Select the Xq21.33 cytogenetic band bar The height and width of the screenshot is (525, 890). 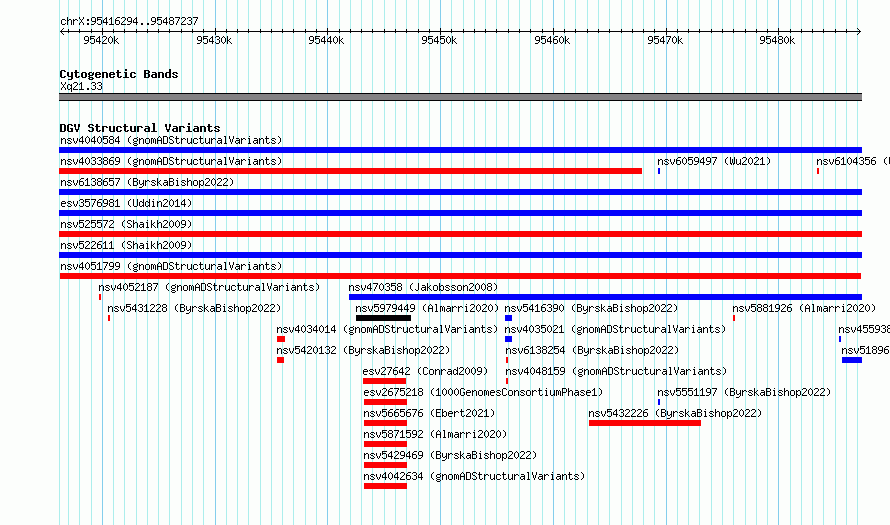tap(460, 97)
